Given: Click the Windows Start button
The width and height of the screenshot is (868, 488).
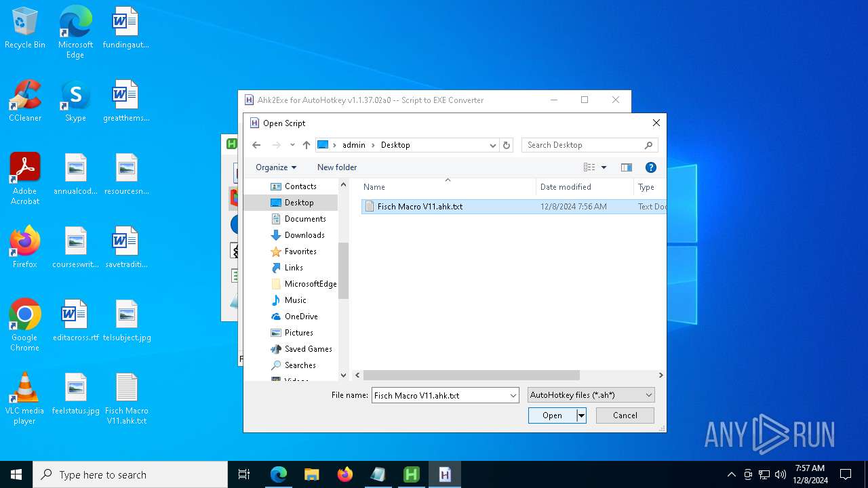Looking at the screenshot, I should click(16, 474).
